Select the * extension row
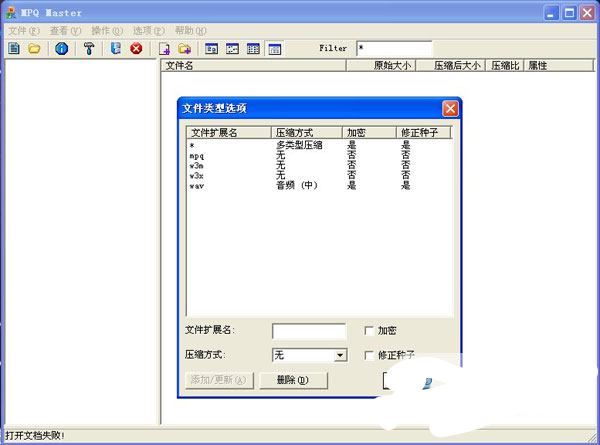 pos(320,145)
